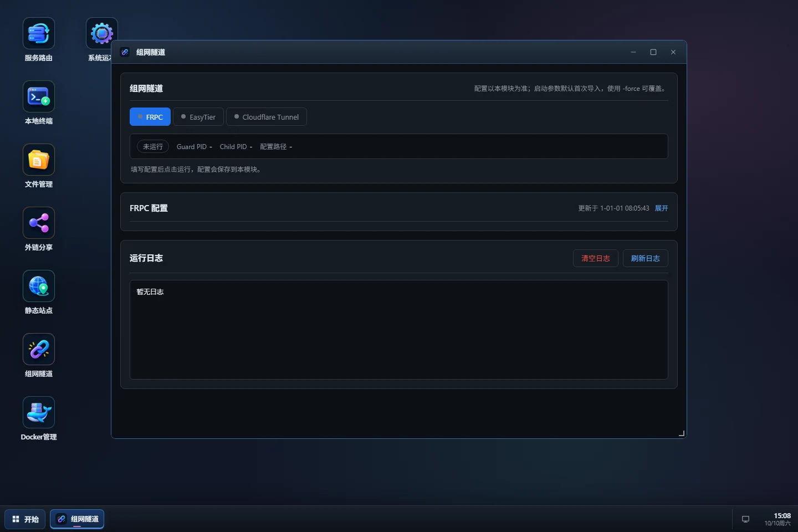798x532 pixels.
Task: Click the 未运行 status badge
Action: pyautogui.click(x=153, y=146)
